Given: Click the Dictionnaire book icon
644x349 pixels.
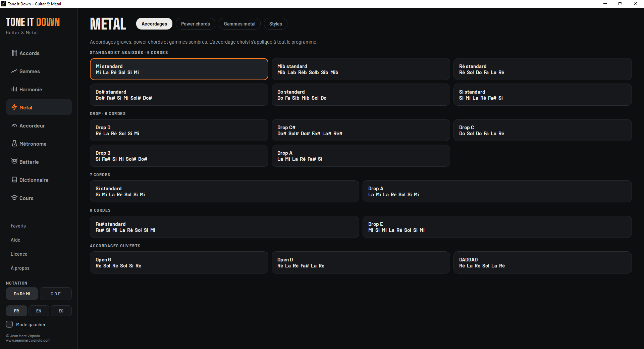Looking at the screenshot, I should coord(14,180).
